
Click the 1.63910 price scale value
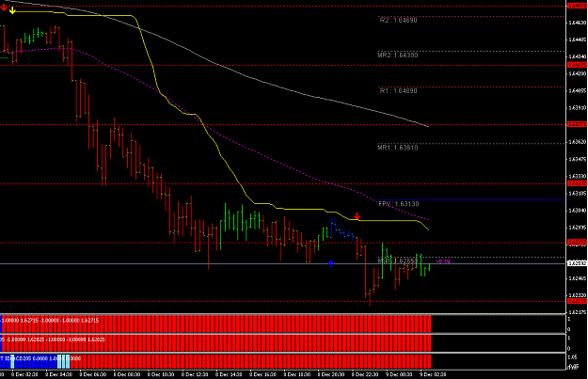[x=577, y=107]
